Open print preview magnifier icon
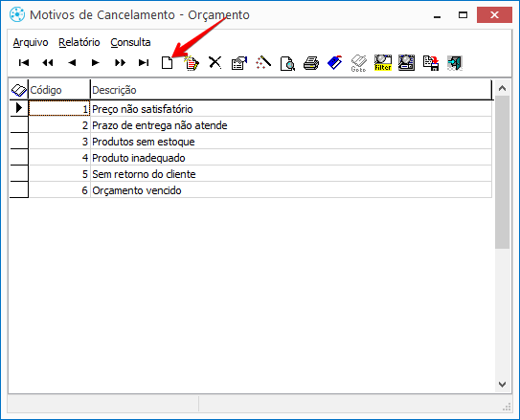 click(x=287, y=63)
